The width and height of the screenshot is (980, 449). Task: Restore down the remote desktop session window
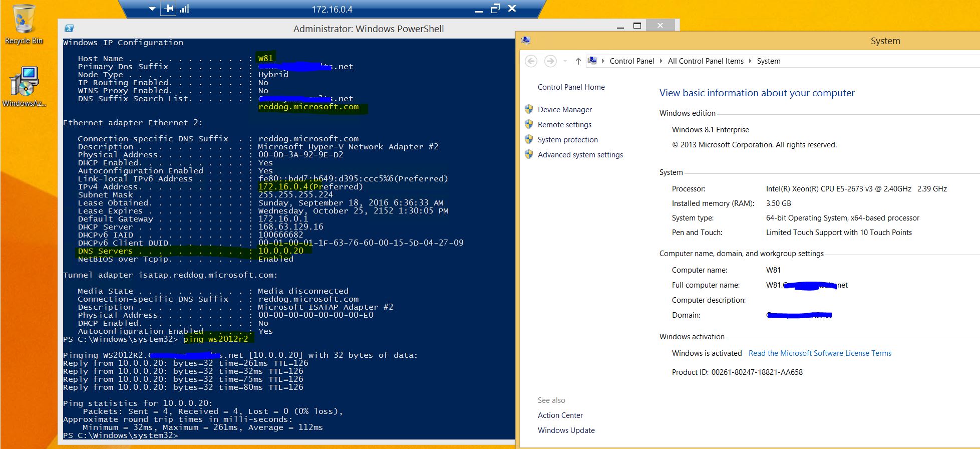pos(495,9)
